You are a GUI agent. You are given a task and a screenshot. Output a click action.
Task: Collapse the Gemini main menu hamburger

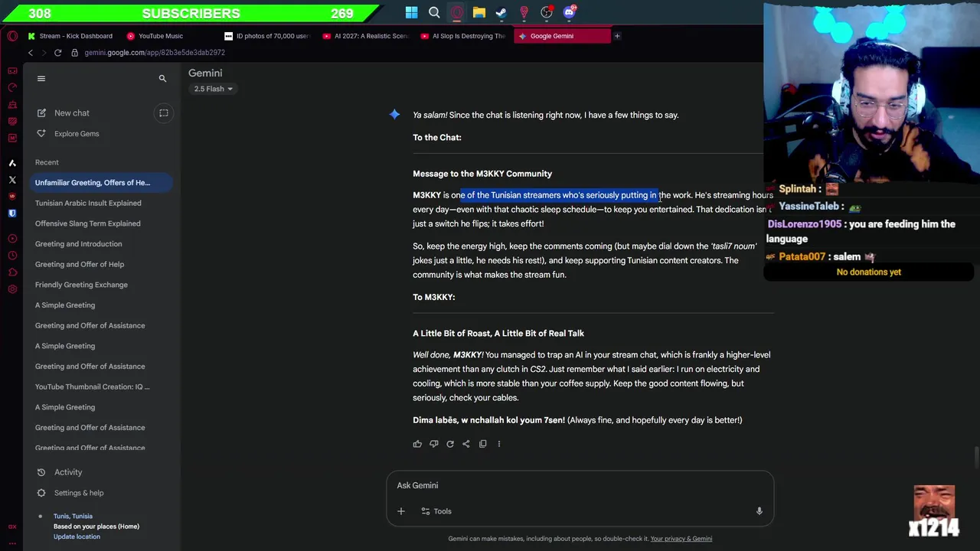(41, 79)
